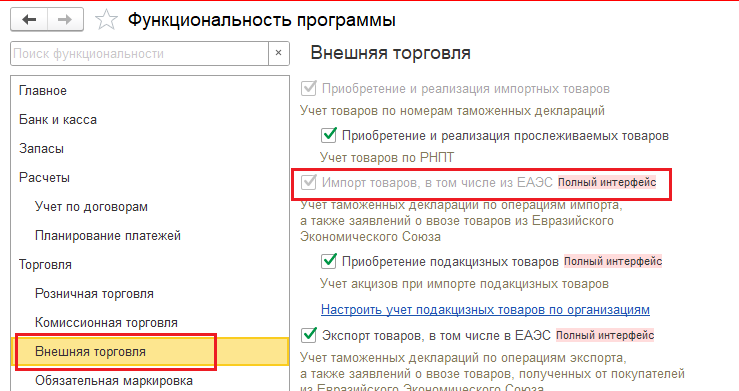Viewport: 739px width, 391px height.
Task: Click Учет товаров по номерам таможенных деклараций text
Action: coord(452,111)
